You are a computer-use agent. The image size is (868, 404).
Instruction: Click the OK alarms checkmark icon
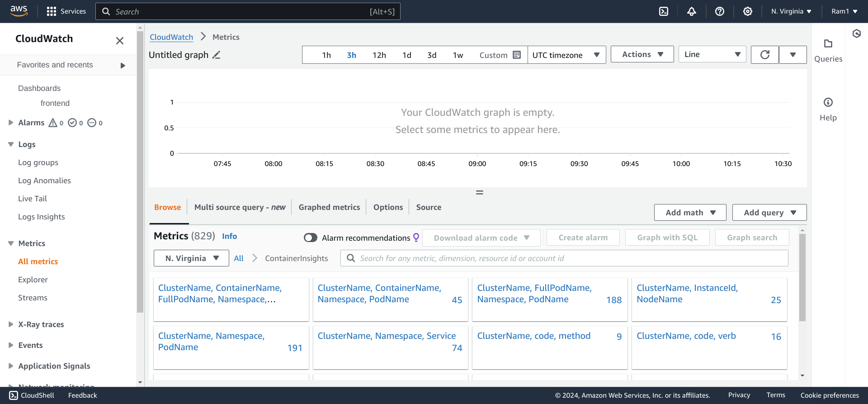[x=72, y=123]
